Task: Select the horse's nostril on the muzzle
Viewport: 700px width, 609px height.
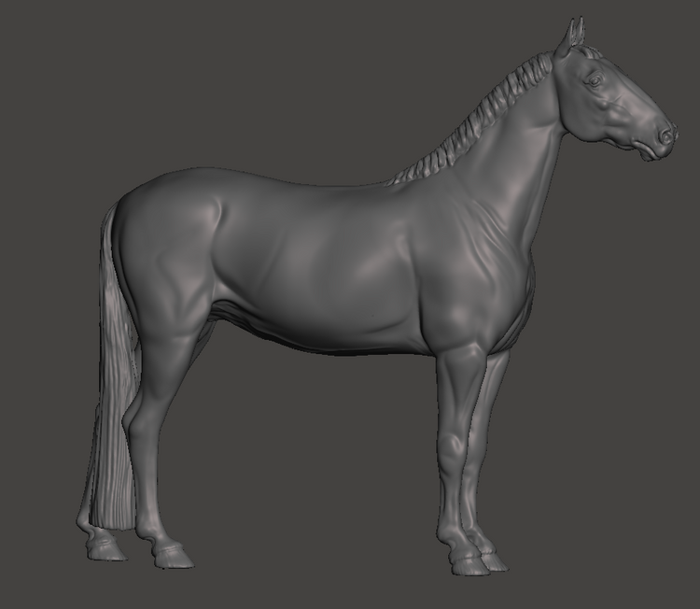Action: [x=665, y=135]
